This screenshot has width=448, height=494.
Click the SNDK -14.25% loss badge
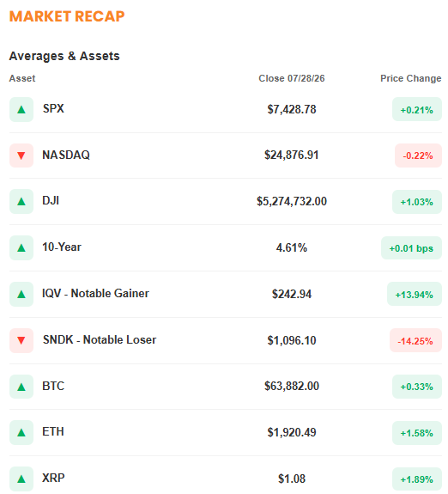click(x=415, y=340)
